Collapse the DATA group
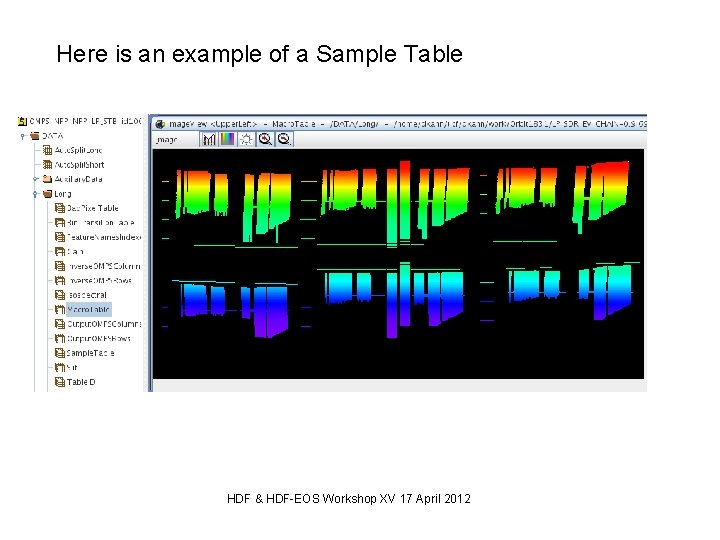Image resolution: width=720 pixels, height=540 pixels. tap(22, 136)
